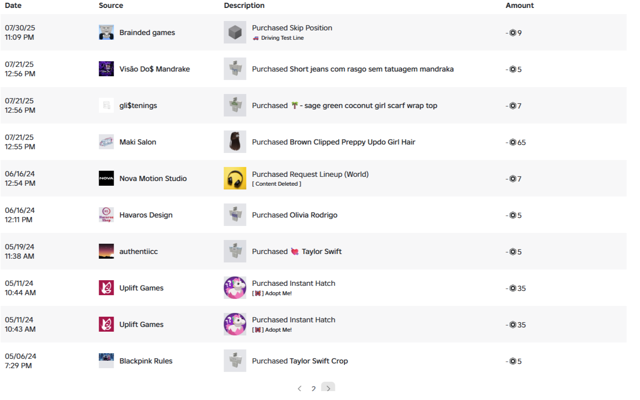Click the Maki Salon source icon

point(106,142)
